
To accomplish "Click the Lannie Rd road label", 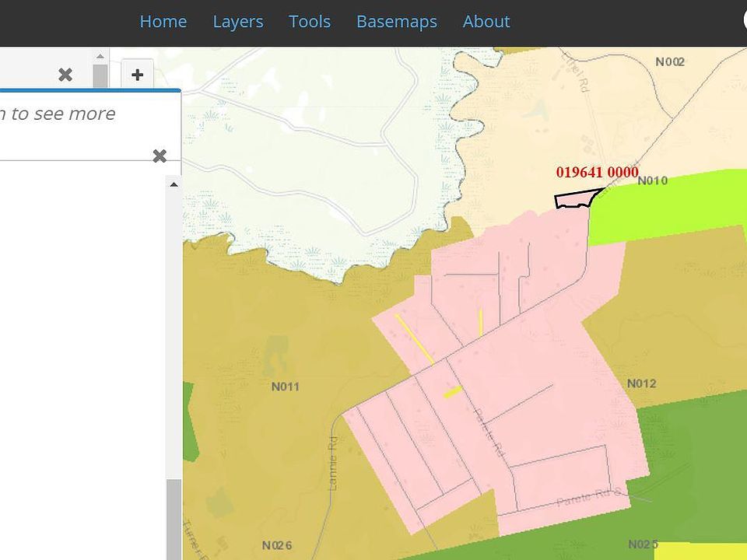I will [x=333, y=465].
